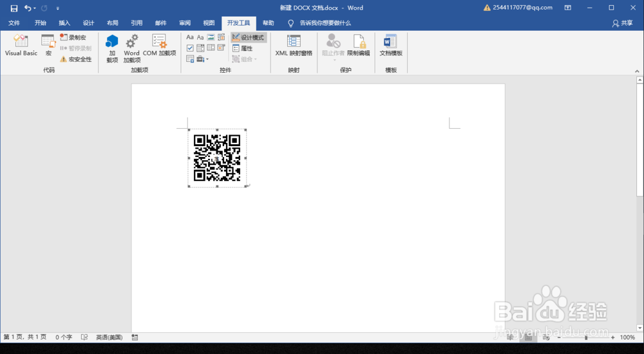644x354 pixels.
Task: Open Document Template (文档模板)
Action: pos(391,45)
